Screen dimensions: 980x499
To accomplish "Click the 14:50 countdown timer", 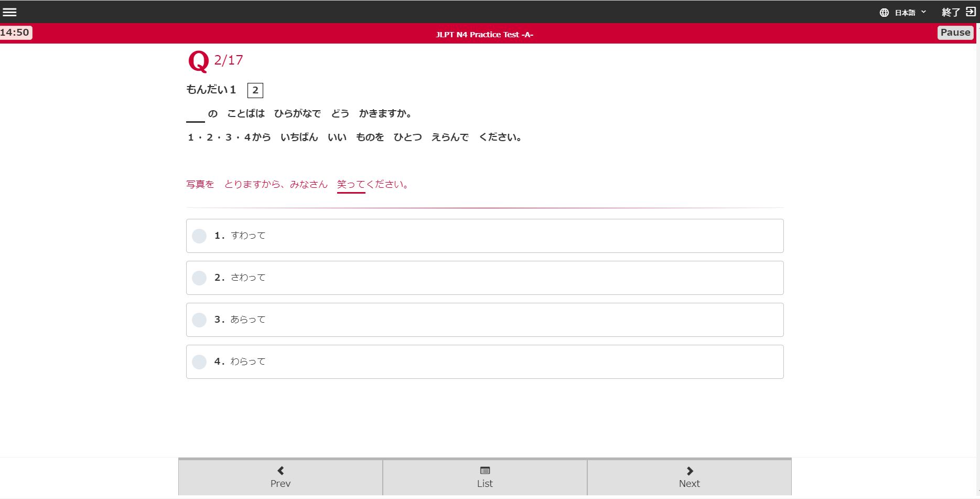I will pos(15,33).
